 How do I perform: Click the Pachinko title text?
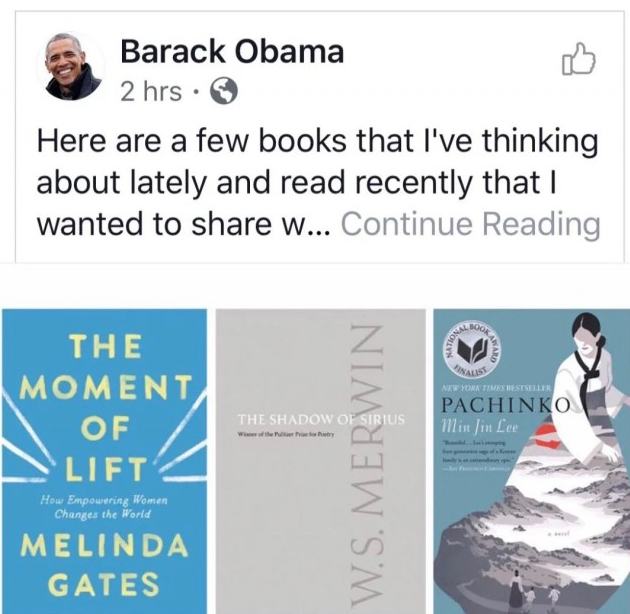coord(506,405)
